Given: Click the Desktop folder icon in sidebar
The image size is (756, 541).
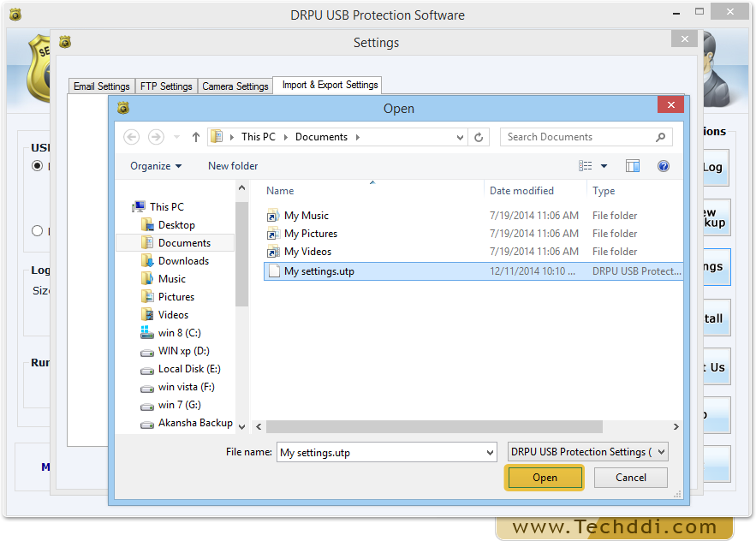Looking at the screenshot, I should coord(147,224).
